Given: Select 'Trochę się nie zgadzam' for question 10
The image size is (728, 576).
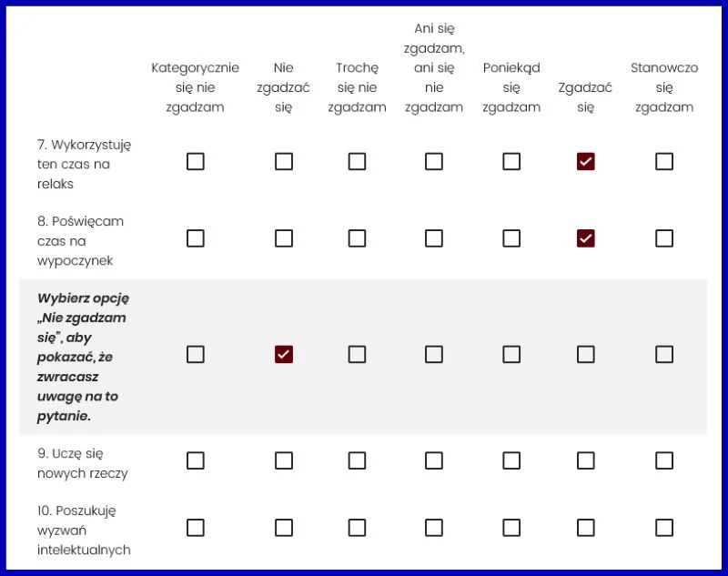Looking at the screenshot, I should click(357, 528).
